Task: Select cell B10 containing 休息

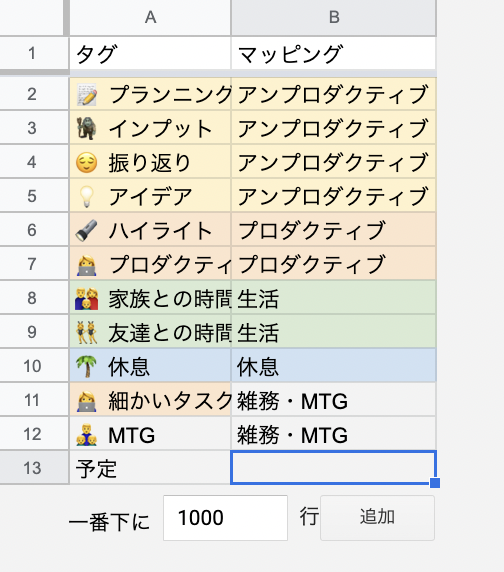Action: [334, 366]
